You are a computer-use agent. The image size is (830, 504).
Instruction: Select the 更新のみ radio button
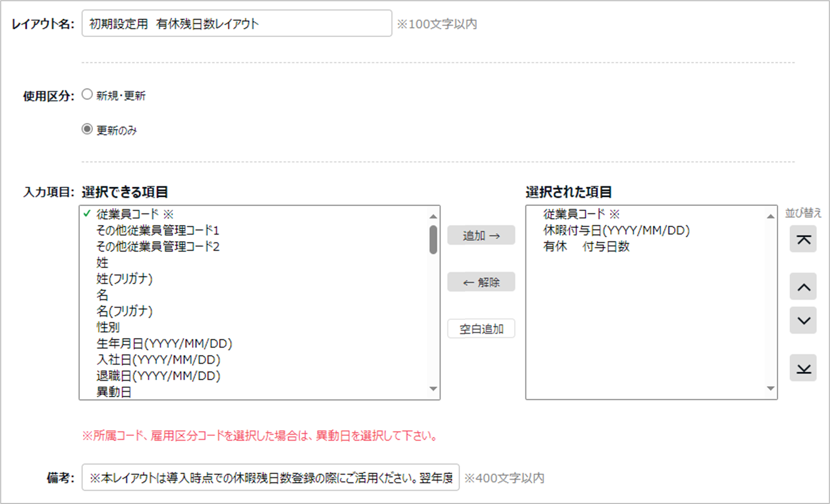87,129
